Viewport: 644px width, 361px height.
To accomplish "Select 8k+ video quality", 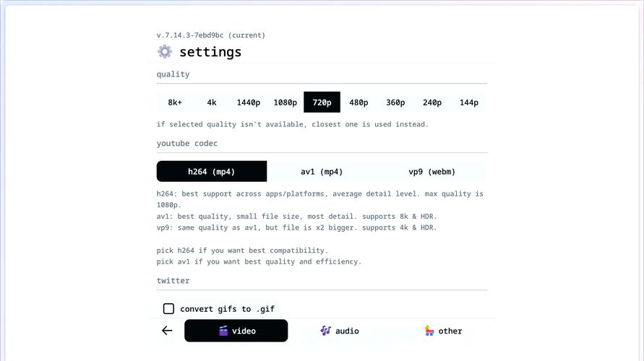I will [x=175, y=103].
